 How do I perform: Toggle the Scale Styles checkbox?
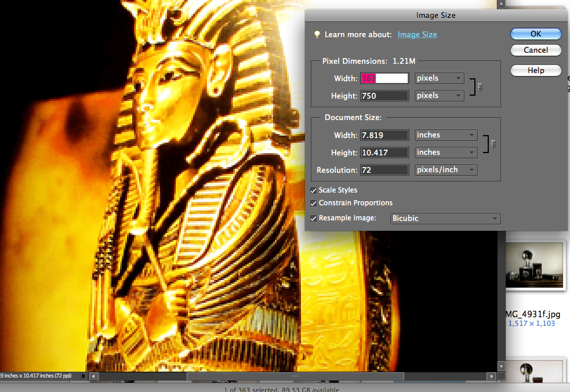click(313, 191)
